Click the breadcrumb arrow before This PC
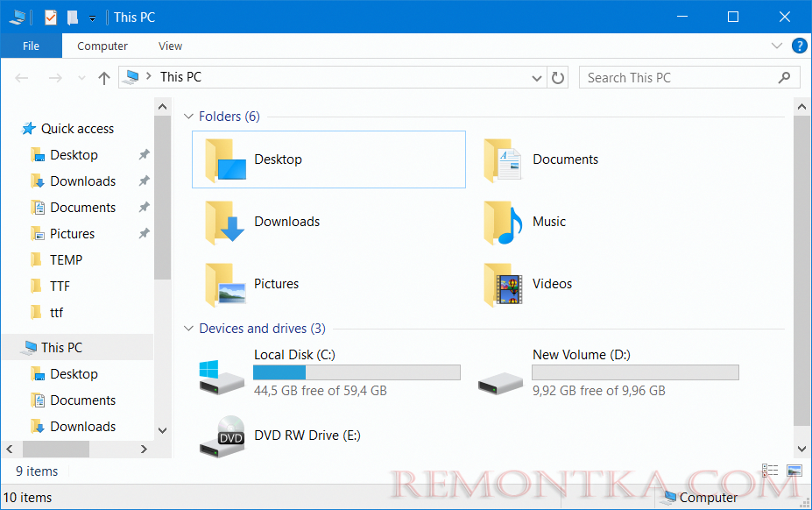Image resolution: width=812 pixels, height=510 pixels. point(149,77)
